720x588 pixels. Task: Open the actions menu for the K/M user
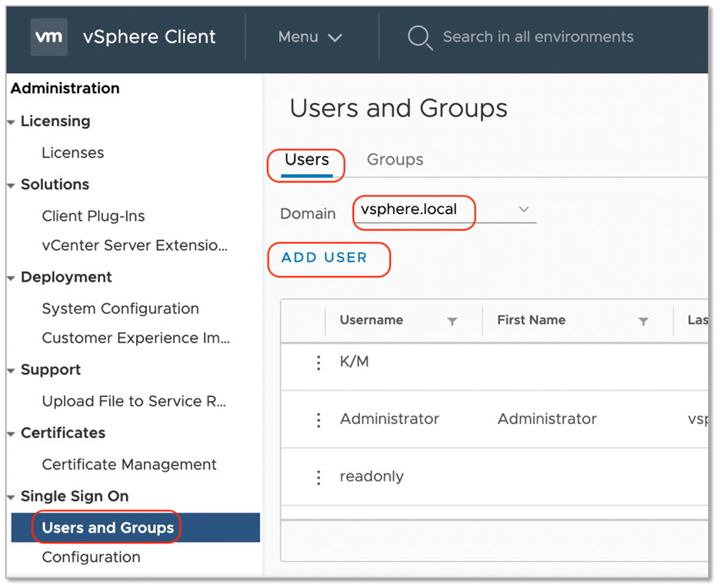(x=318, y=362)
